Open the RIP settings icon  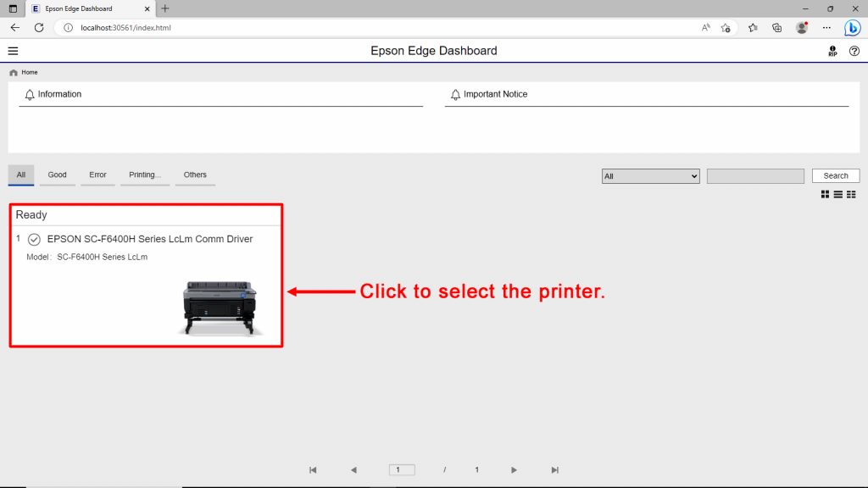pyautogui.click(x=832, y=51)
